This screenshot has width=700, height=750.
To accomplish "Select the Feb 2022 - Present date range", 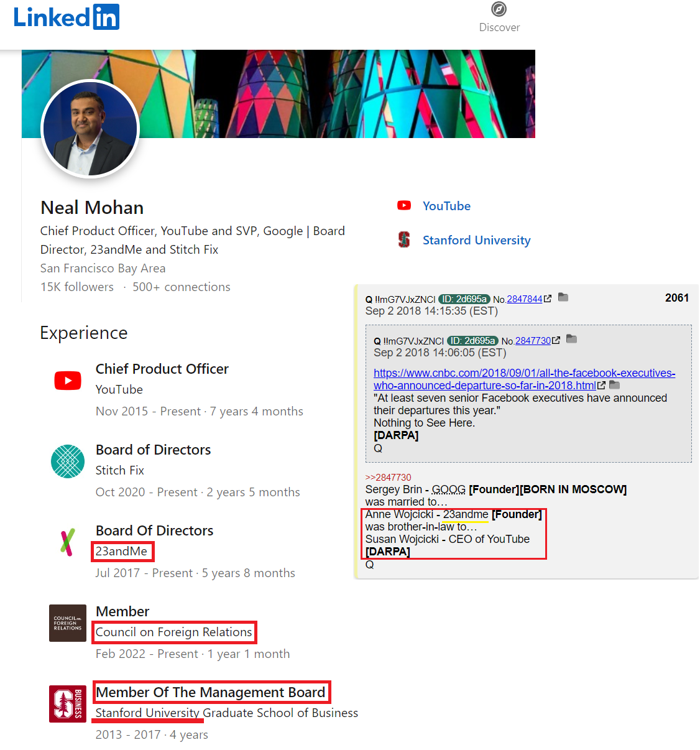I will point(147,654).
